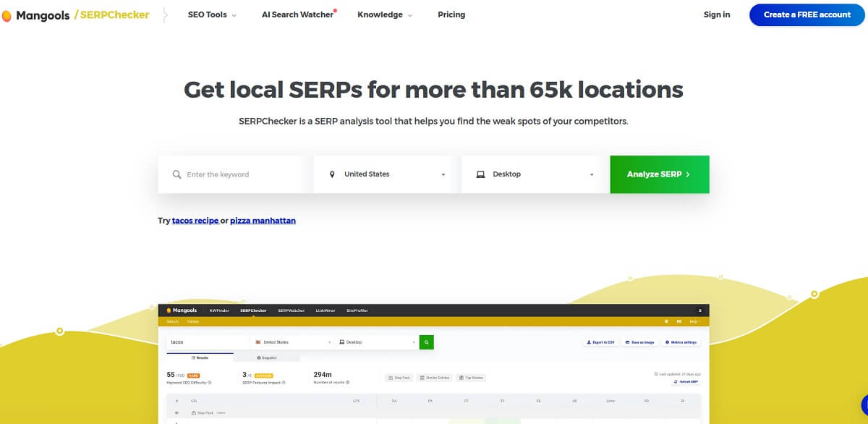Open the Desktop device dropdown

(535, 174)
